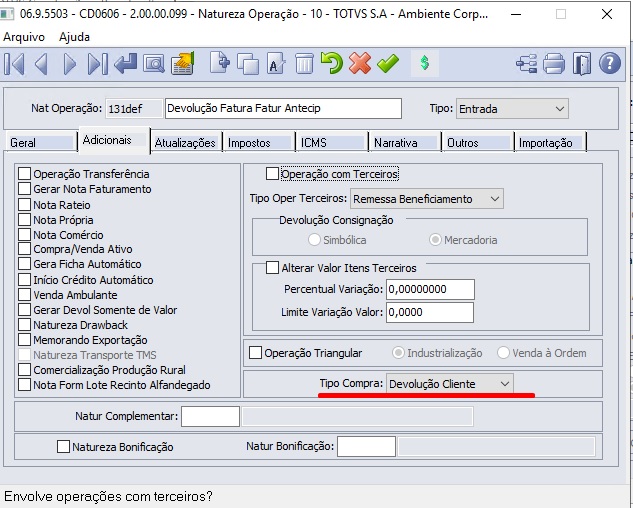Check Memorando Exportação

[x=25, y=340]
